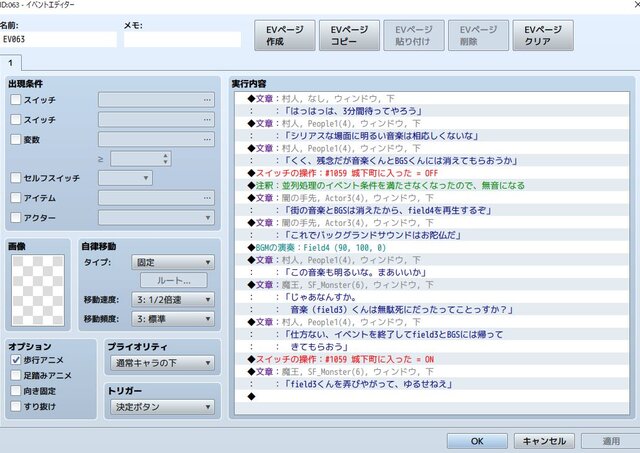Viewport: 640px width, 453px height.
Task: Select the line 仕方ない、イベントを終了して
Action: [x=432, y=335]
